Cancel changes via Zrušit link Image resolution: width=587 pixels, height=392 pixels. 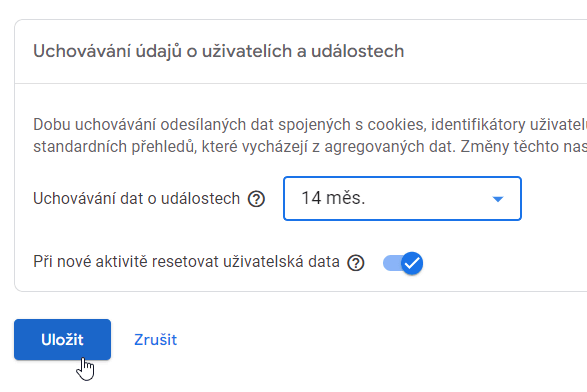pos(155,340)
